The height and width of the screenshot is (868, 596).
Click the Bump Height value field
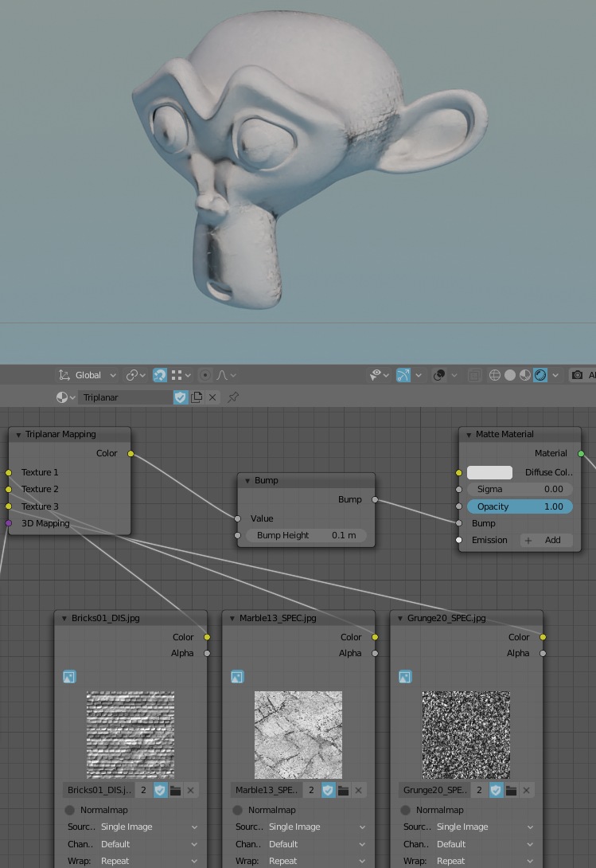tap(306, 535)
